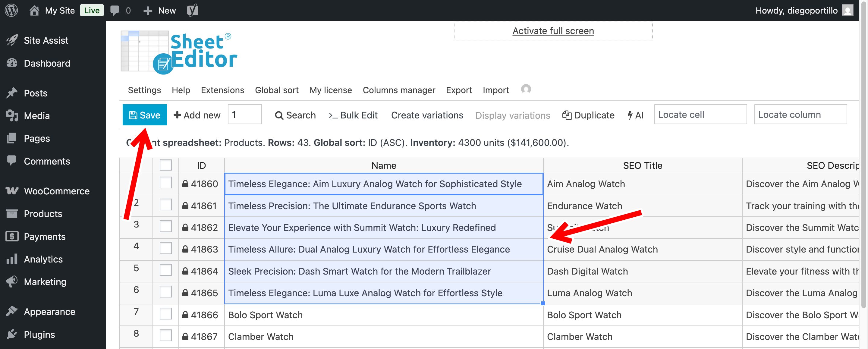Click the Yoast SEO icon in the admin bar
868x349 pixels.
(192, 10)
